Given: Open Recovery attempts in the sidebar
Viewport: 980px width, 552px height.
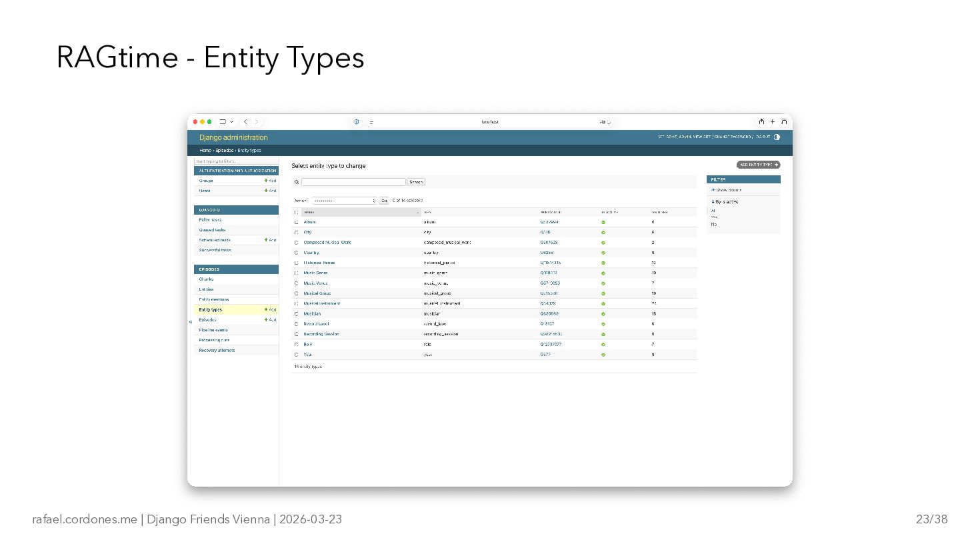Looking at the screenshot, I should [x=217, y=350].
